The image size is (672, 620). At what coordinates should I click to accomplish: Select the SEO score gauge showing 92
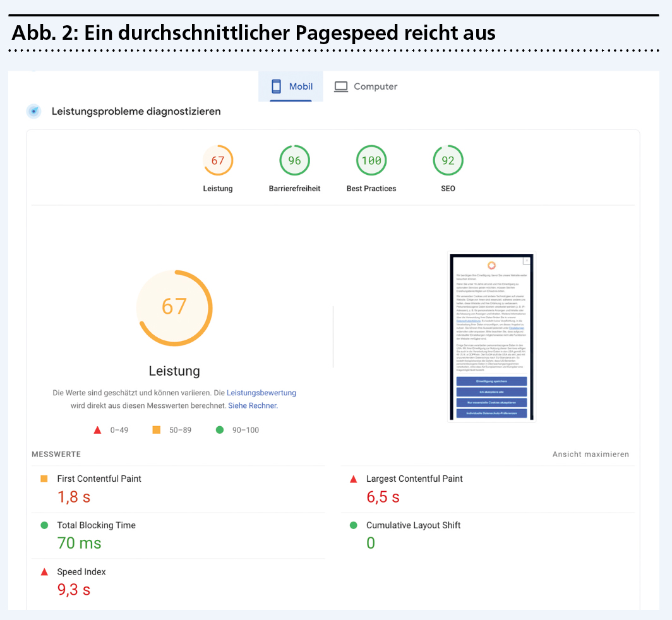click(448, 161)
